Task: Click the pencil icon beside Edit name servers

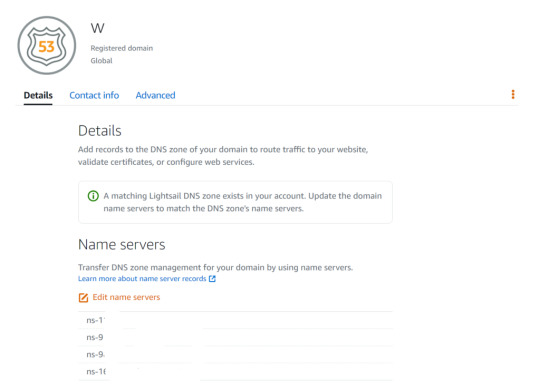Action: (83, 297)
